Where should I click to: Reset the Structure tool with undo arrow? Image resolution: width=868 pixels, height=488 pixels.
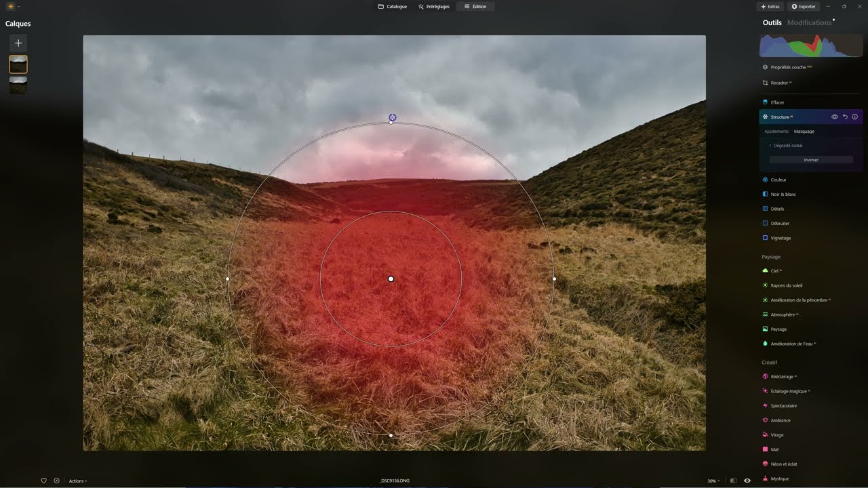845,117
